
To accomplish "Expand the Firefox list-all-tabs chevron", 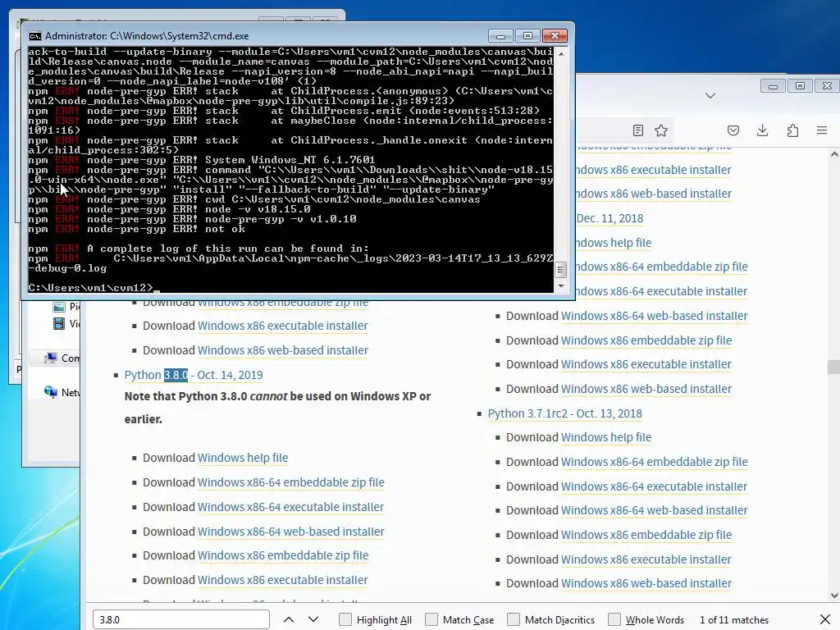I will [x=710, y=95].
